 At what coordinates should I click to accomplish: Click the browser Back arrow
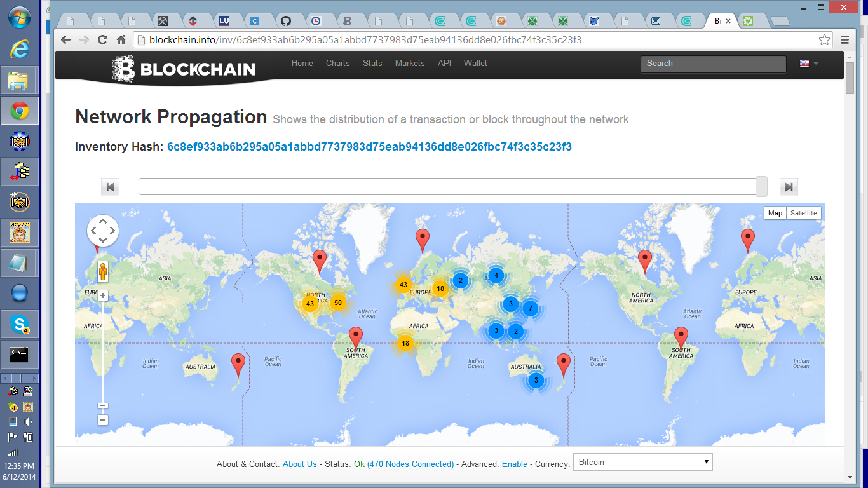[65, 39]
